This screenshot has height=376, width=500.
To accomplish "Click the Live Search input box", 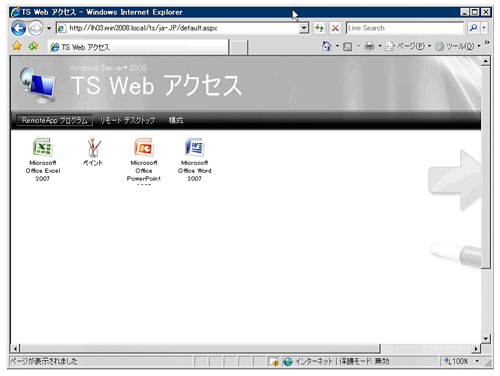I will tap(405, 28).
